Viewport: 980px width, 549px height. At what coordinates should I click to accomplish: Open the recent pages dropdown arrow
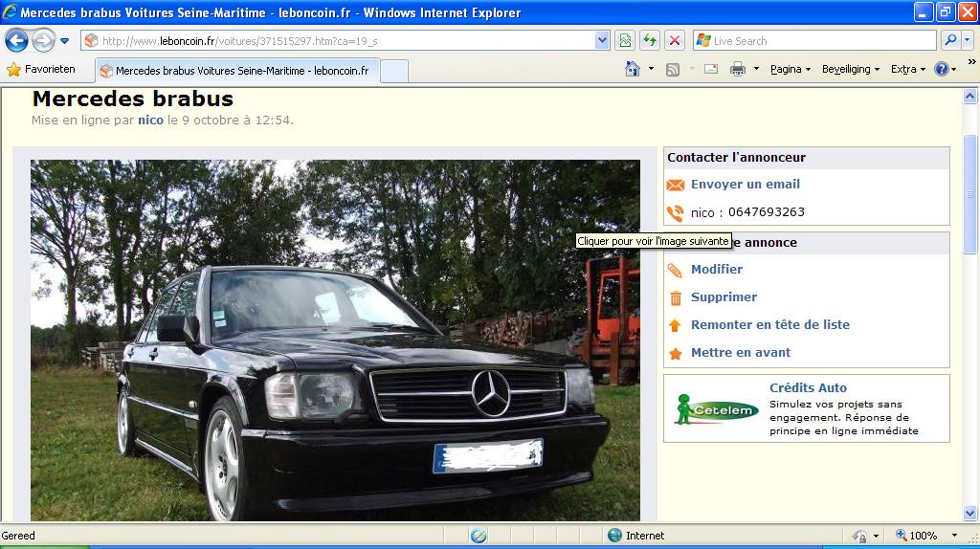coord(64,41)
